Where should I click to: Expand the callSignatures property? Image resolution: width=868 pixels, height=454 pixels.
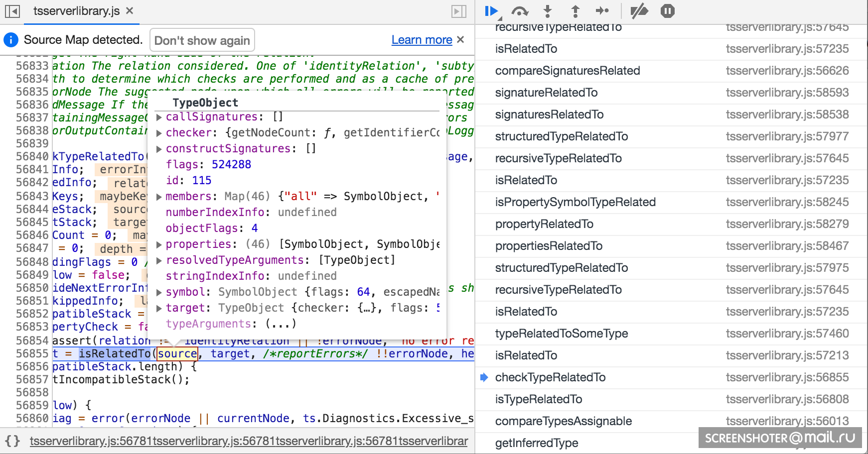pyautogui.click(x=159, y=117)
